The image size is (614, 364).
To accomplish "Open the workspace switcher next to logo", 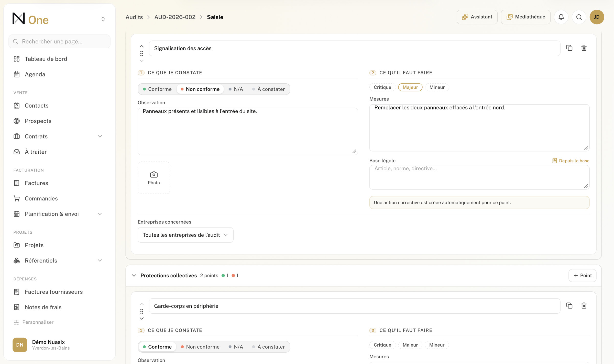I will pos(103,19).
